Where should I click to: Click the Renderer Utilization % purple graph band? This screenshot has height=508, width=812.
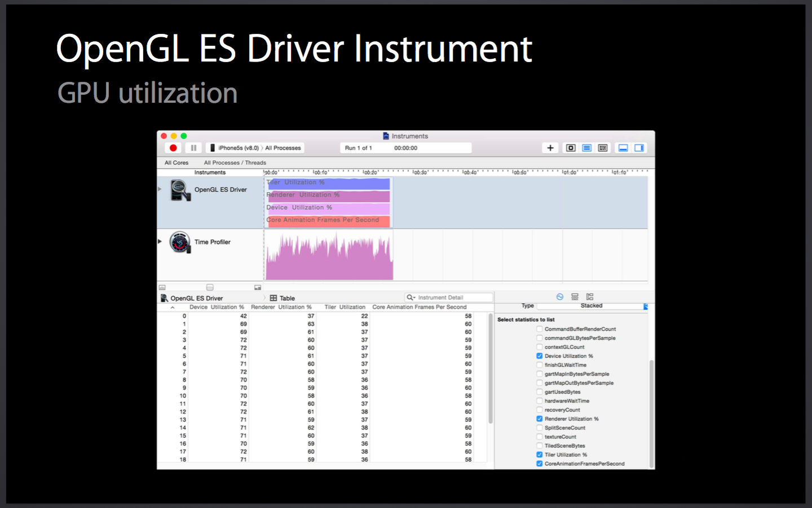tap(328, 195)
